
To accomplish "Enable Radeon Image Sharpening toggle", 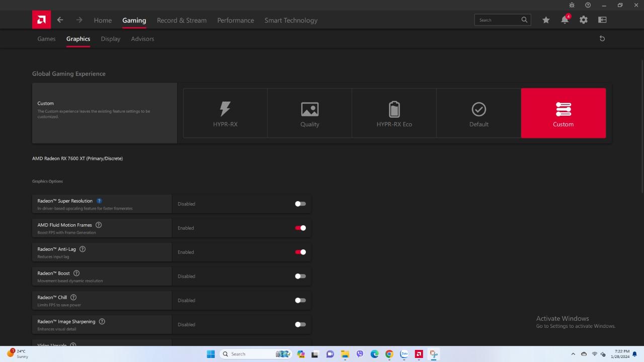I will pos(300,324).
